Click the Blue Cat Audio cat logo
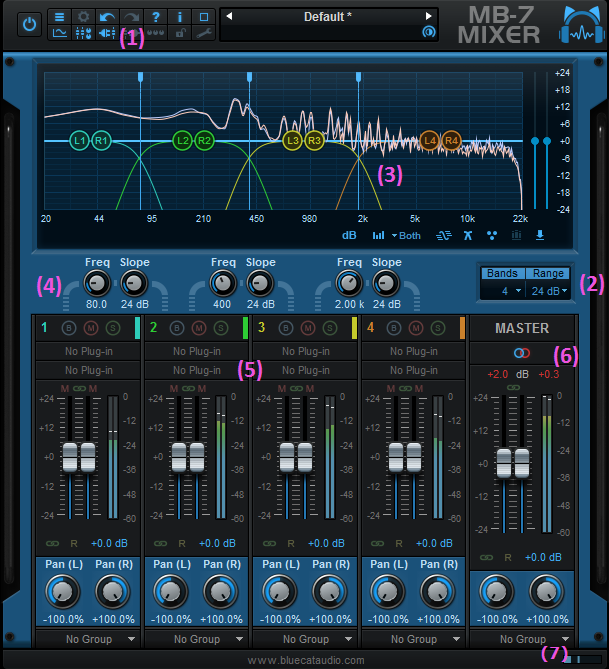 pos(582,24)
